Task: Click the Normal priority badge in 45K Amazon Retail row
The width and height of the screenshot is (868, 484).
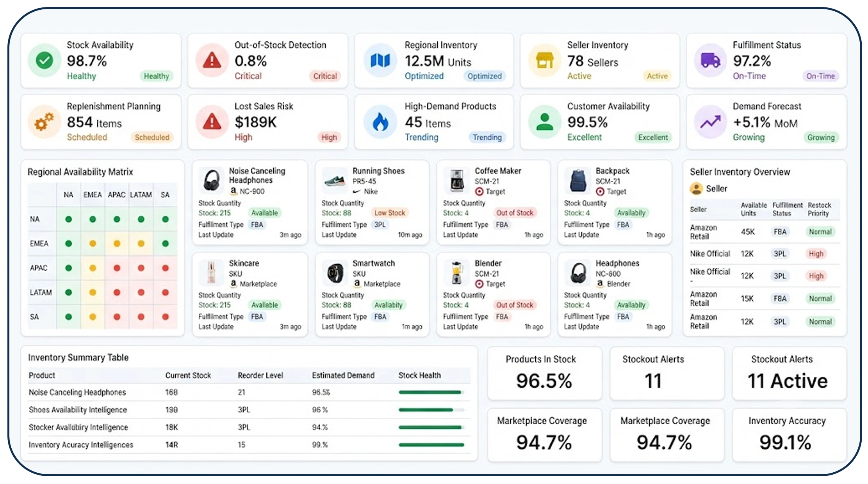Action: point(820,232)
